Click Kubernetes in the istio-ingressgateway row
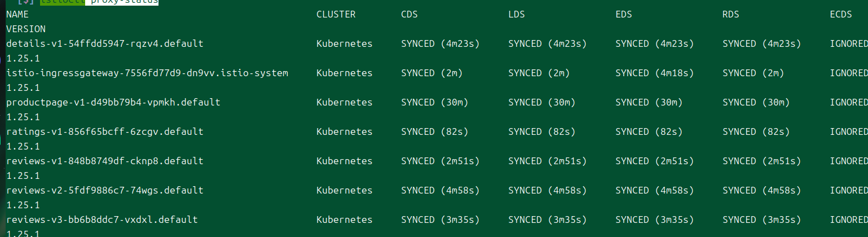868x237 pixels. [x=345, y=73]
